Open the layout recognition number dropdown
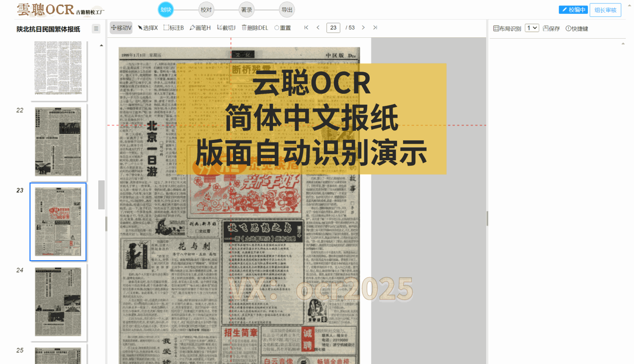634x364 pixels. (x=531, y=27)
